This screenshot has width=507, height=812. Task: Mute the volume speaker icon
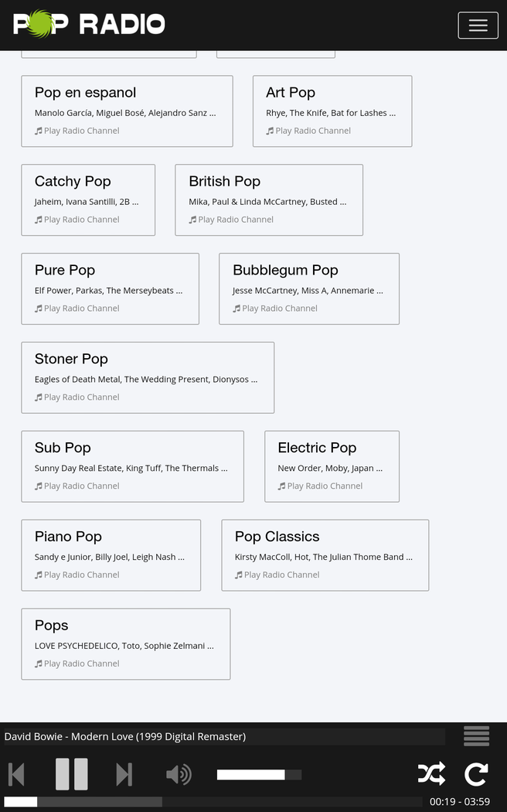179,774
